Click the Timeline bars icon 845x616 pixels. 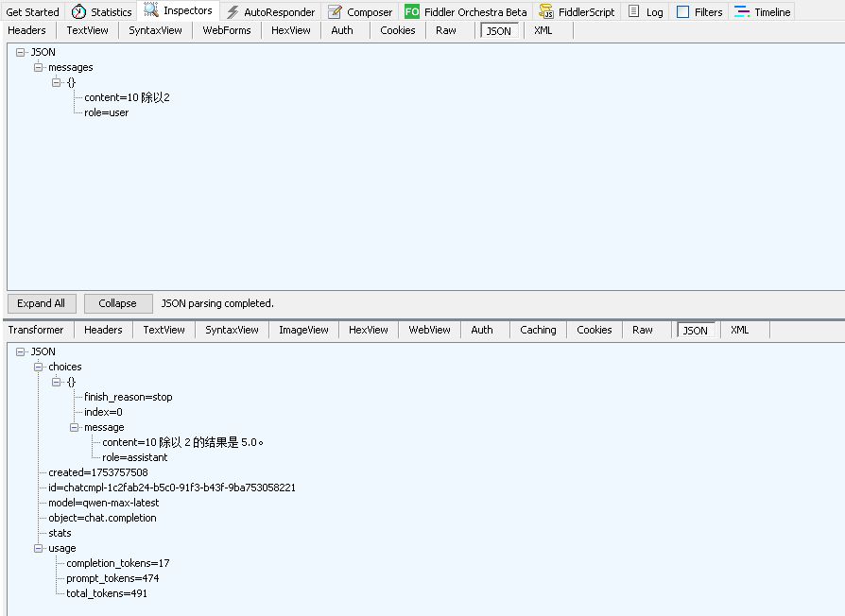coord(742,12)
